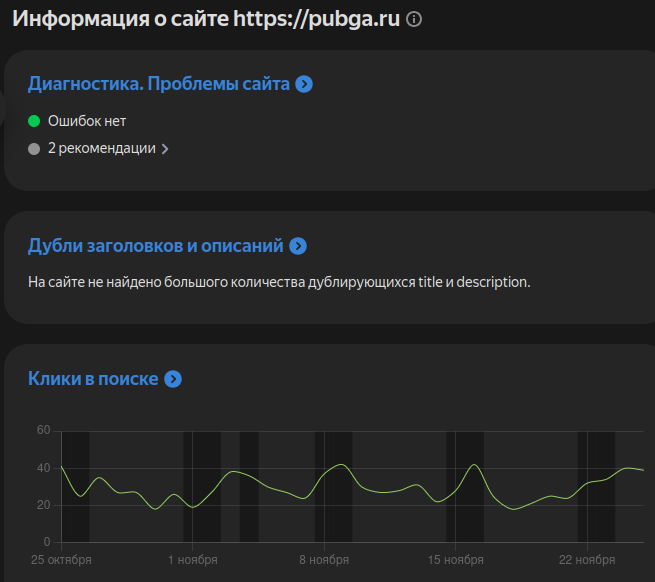
Task: Click the arrow icon next to Клики в поиске
Action: [173, 379]
